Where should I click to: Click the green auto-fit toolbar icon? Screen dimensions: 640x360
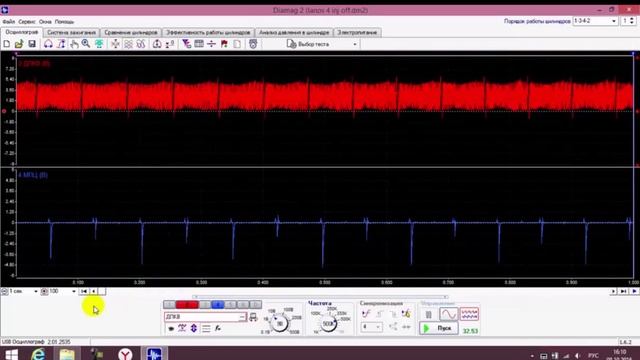pyautogui.click(x=99, y=44)
